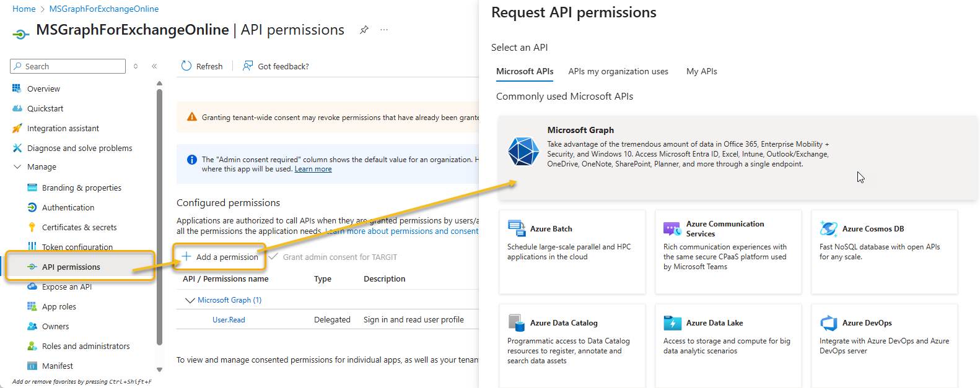The height and width of the screenshot is (388, 980).
Task: Collapse the sidebar menu with double chevron
Action: [x=154, y=66]
